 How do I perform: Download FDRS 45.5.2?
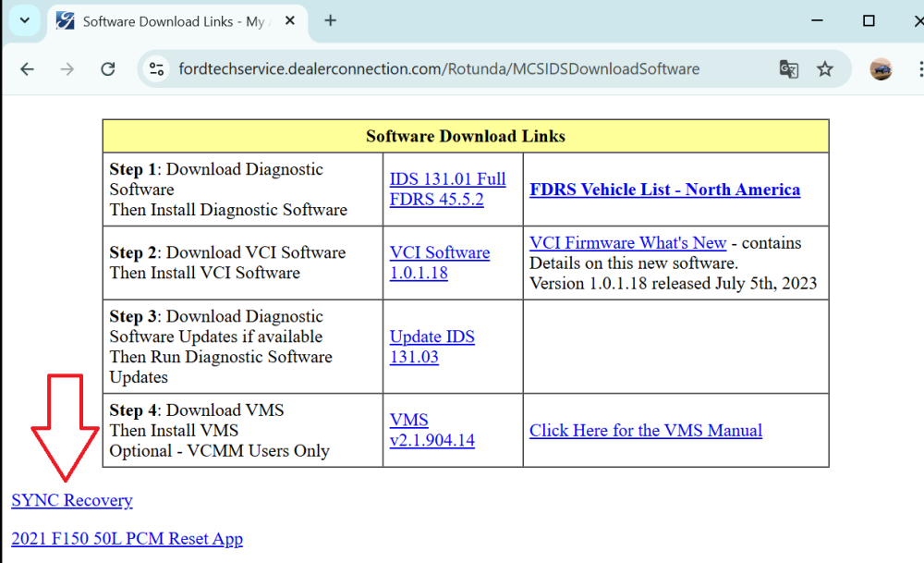(437, 200)
